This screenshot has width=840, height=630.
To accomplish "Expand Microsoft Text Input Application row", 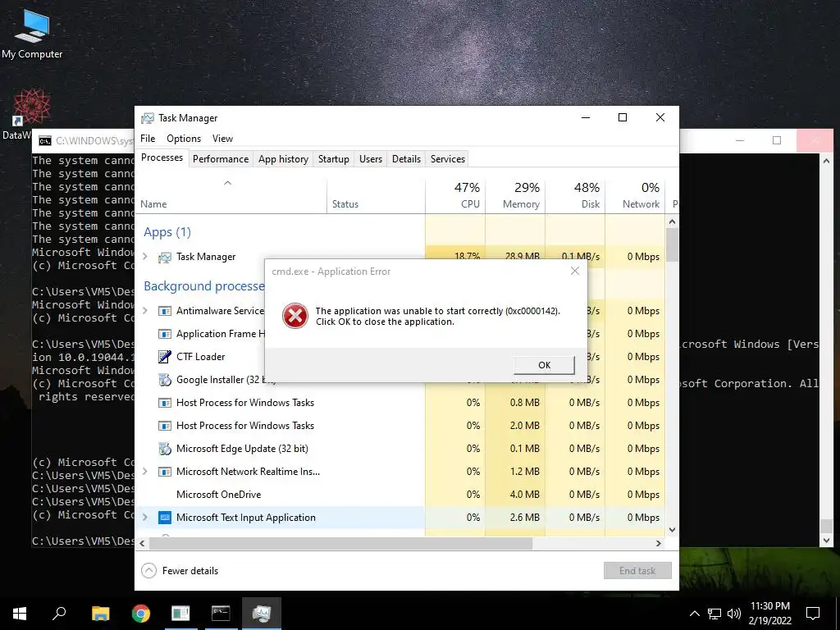I will pos(144,518).
